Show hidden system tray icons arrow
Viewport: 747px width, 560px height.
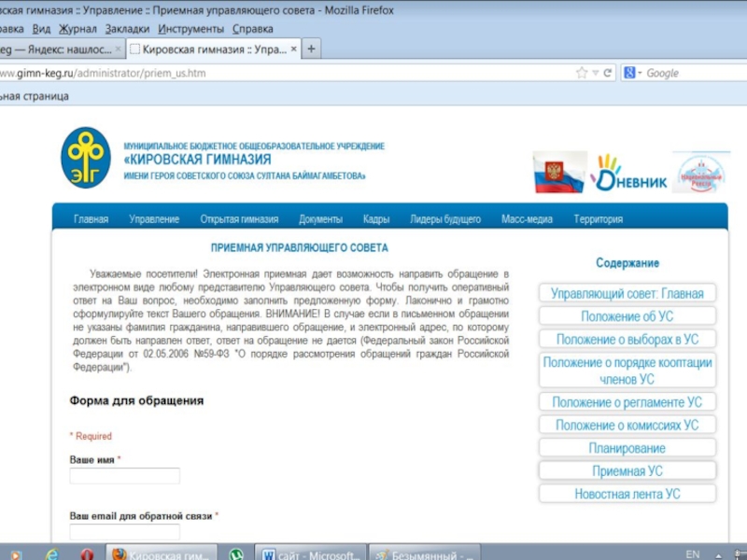point(718,555)
